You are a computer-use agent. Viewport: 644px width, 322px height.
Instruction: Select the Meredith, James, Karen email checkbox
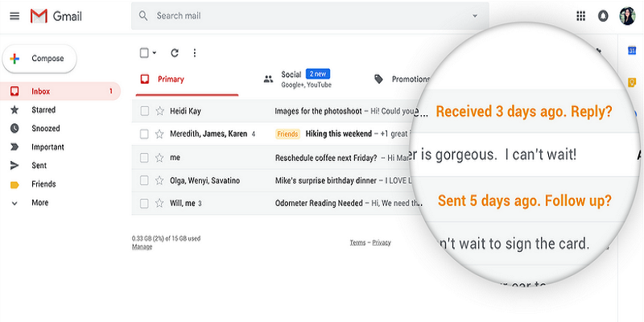click(x=144, y=134)
